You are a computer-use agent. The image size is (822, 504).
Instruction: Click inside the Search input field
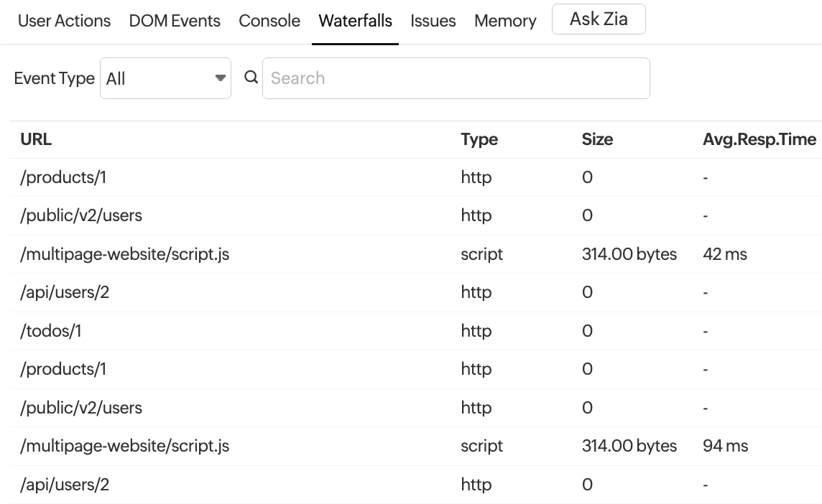pos(456,78)
